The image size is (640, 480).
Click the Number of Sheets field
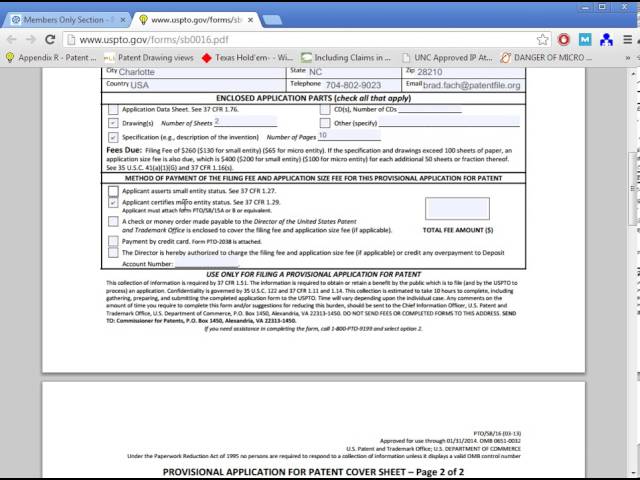(x=245, y=122)
